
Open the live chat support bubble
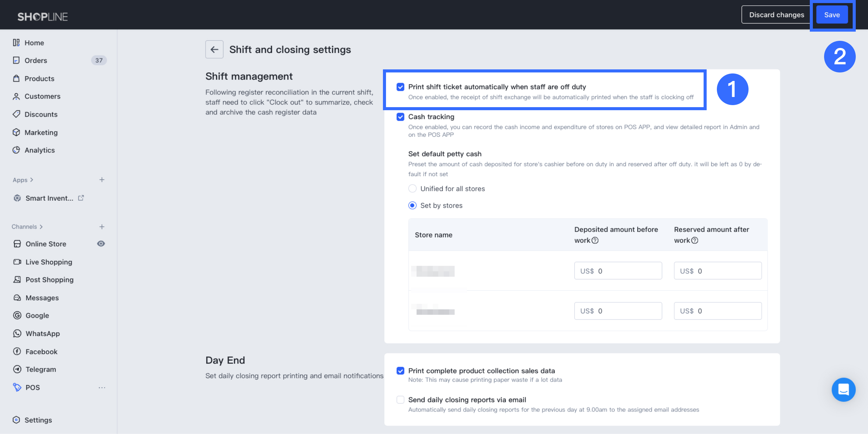click(843, 389)
